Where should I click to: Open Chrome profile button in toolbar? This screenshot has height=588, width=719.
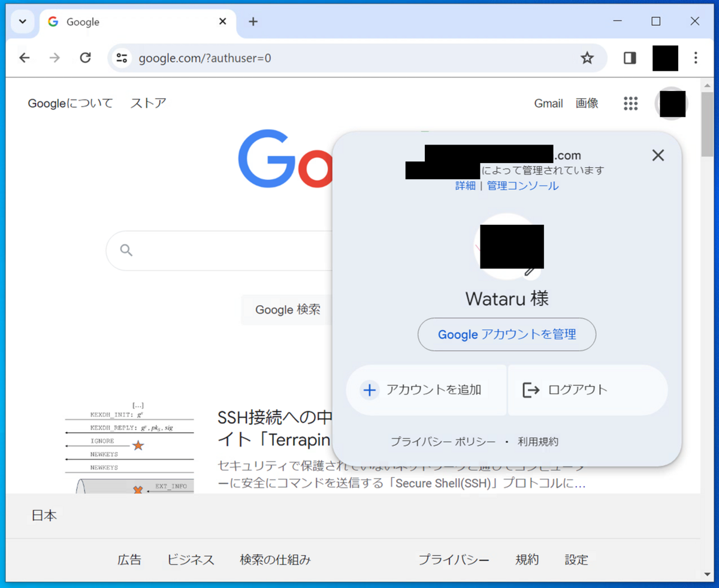click(x=665, y=58)
